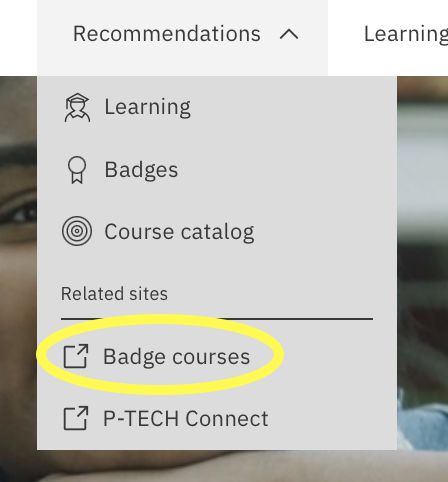
Task: Click the graduate icon beside Learning
Action: click(77, 107)
